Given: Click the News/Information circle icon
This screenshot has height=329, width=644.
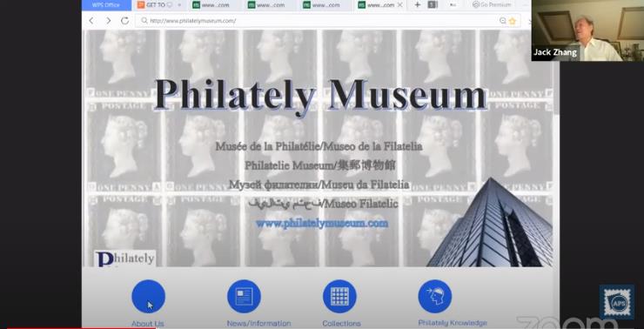Looking at the screenshot, I should [244, 296].
